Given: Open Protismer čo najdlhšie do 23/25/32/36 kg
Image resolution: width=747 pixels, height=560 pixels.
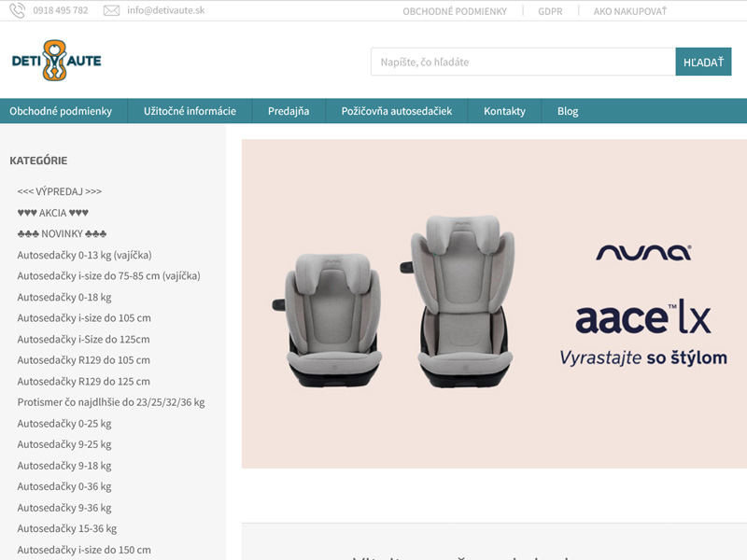Looking at the screenshot, I should point(111,402).
